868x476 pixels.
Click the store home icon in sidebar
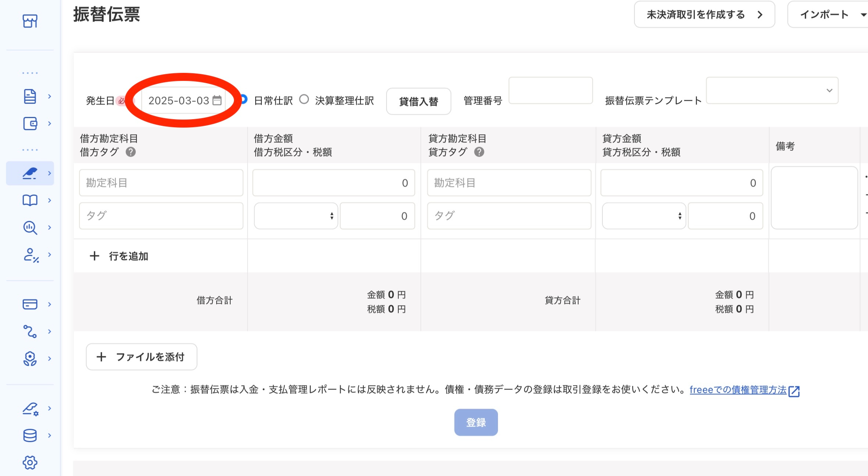click(x=30, y=21)
